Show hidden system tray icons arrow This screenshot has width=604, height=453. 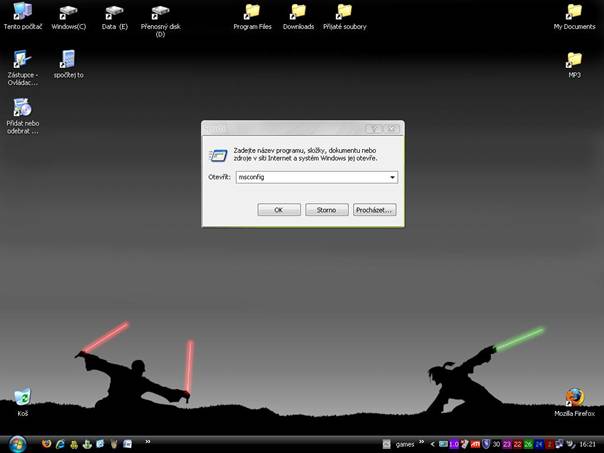tap(433, 444)
